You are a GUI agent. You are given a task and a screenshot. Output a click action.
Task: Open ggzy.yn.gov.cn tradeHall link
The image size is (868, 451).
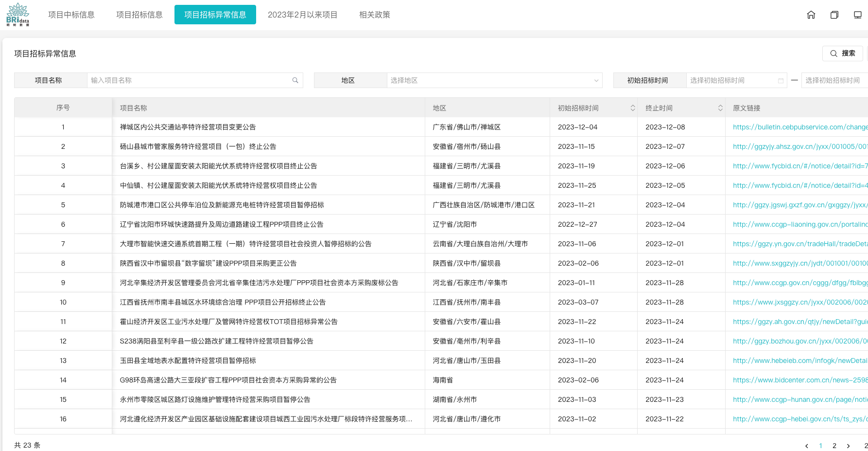click(x=800, y=244)
